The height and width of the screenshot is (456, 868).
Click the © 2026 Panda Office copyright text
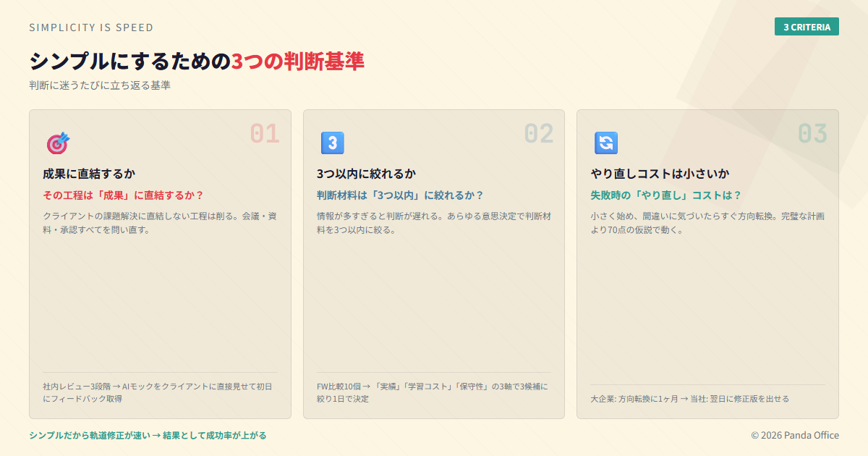[794, 435]
